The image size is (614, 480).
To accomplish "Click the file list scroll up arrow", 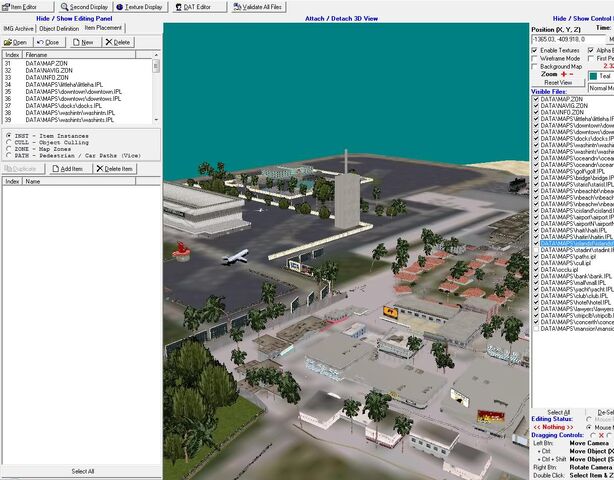I will [156, 55].
